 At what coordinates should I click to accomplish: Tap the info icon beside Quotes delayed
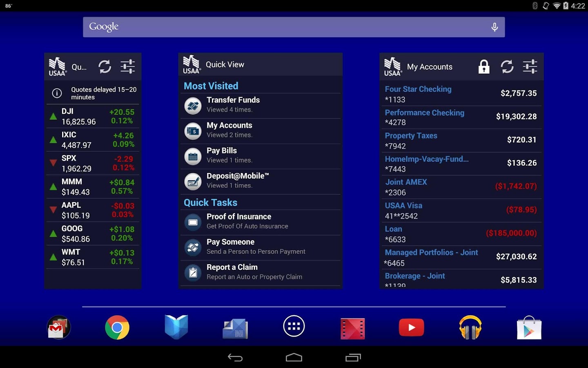pyautogui.click(x=57, y=93)
